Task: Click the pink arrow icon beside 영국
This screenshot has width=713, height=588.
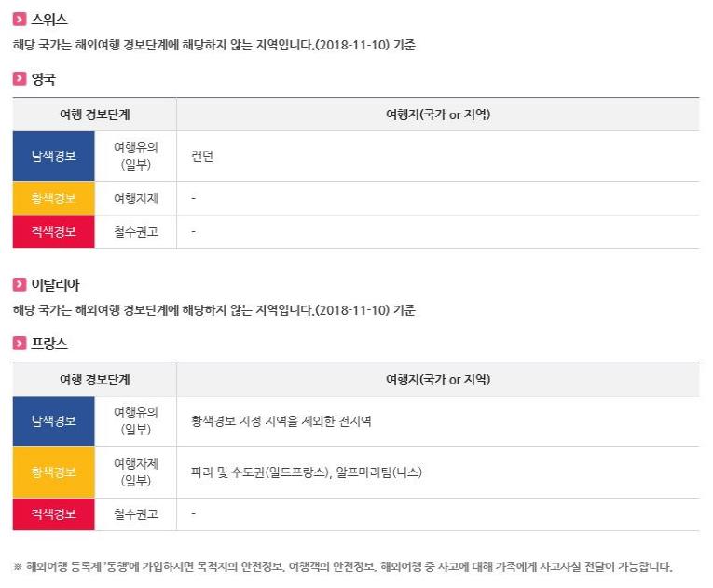Action: pos(20,79)
